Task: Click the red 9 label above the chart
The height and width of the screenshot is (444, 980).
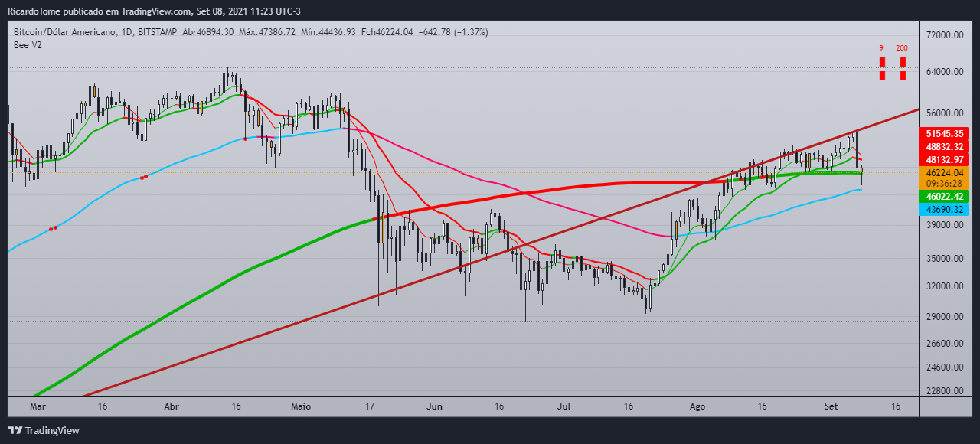Action: [881, 48]
